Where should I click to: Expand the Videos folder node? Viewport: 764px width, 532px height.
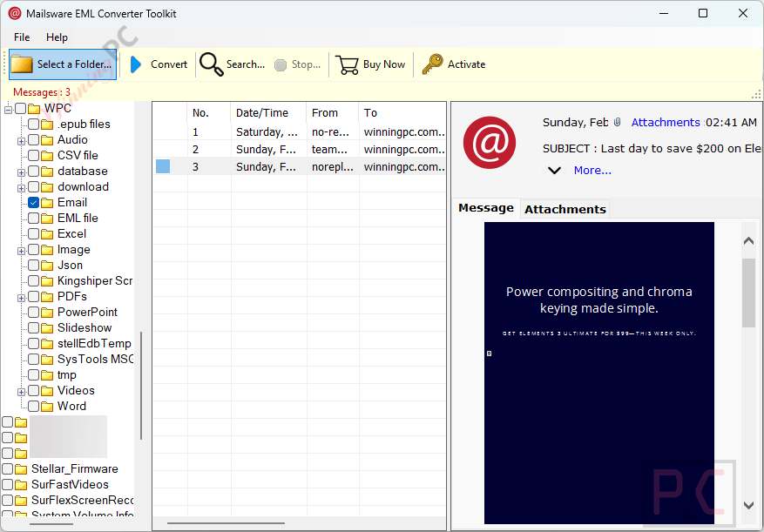(22, 392)
